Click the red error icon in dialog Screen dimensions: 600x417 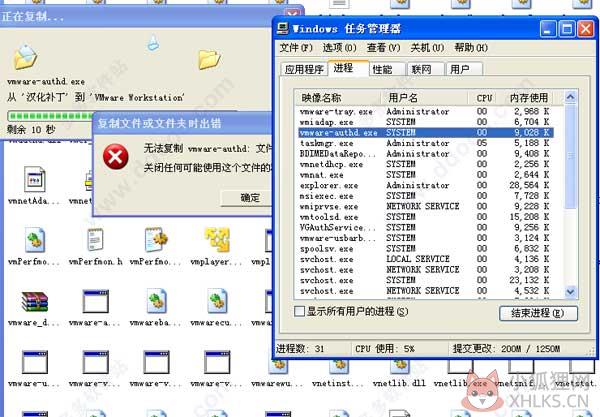point(116,157)
